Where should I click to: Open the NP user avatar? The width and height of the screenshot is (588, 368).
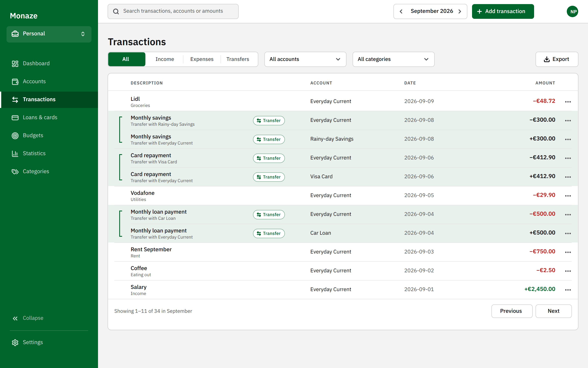(572, 11)
